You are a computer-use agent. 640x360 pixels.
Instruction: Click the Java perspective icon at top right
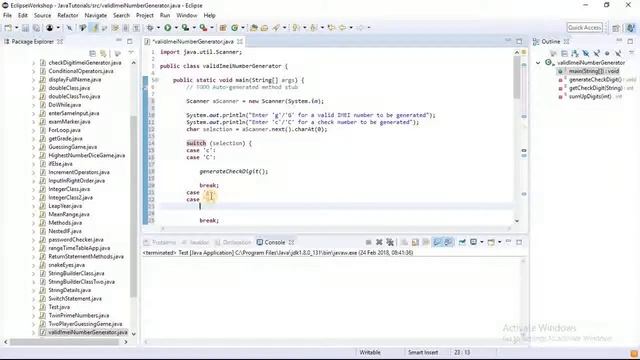point(631,28)
